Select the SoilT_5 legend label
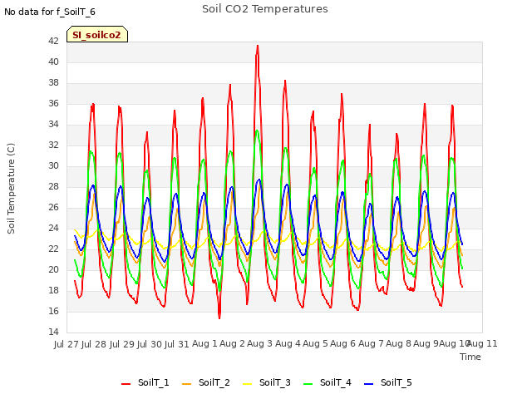The height and width of the screenshot is (399, 532). pyautogui.click(x=397, y=382)
